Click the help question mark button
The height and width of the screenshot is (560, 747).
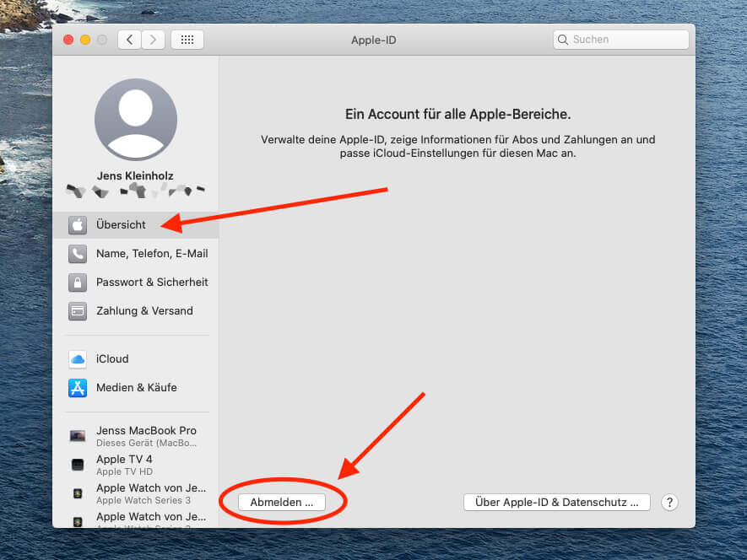point(670,503)
